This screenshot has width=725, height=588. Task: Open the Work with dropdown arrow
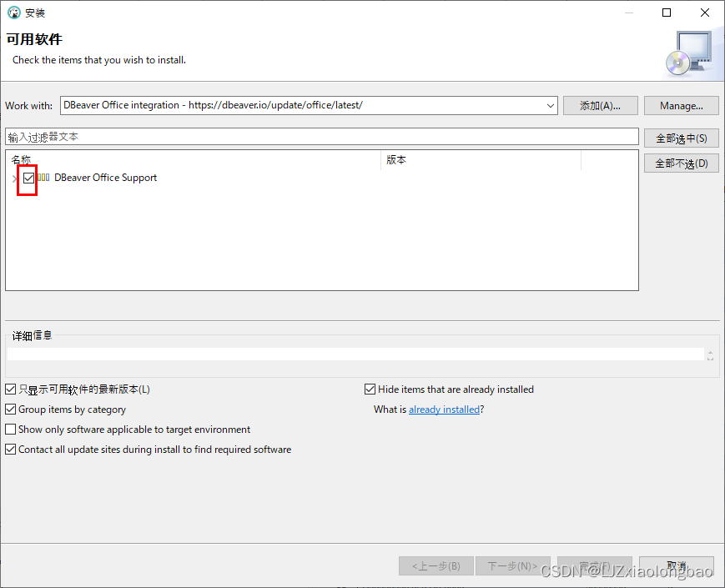[551, 105]
